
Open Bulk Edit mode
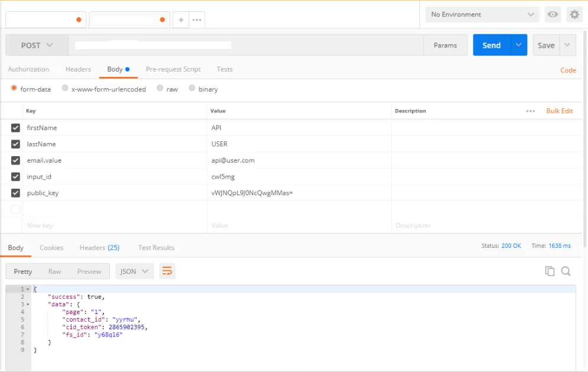tap(560, 111)
